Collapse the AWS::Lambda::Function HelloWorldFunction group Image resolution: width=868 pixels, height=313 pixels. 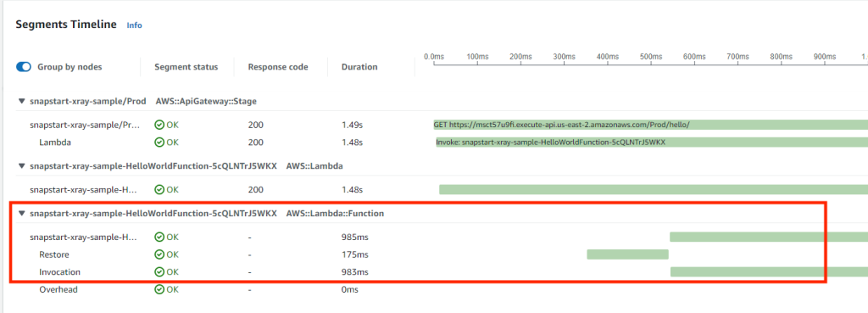coord(21,213)
